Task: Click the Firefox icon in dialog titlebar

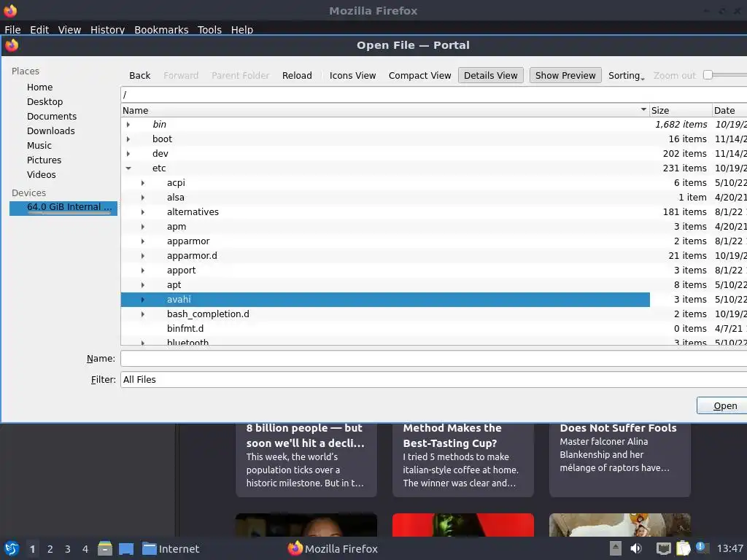Action: click(12, 46)
